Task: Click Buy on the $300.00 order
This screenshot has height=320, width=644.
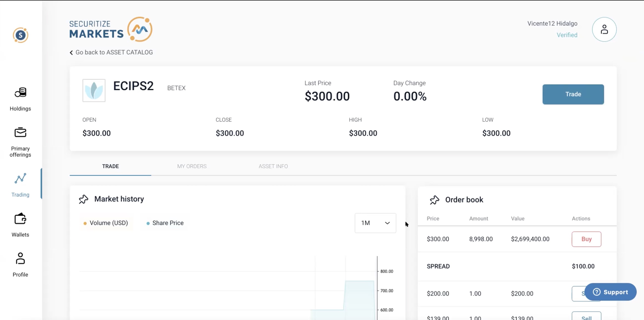Action: (586, 239)
